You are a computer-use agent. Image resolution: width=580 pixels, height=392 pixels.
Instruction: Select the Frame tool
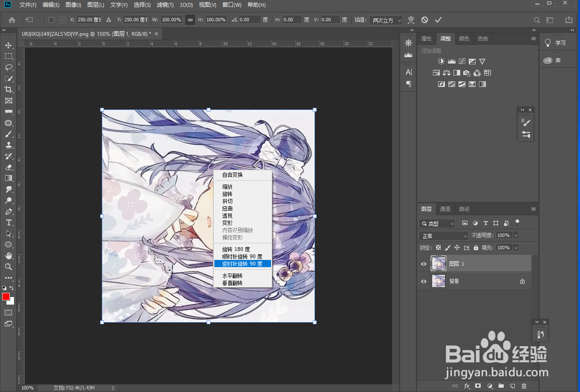point(9,101)
